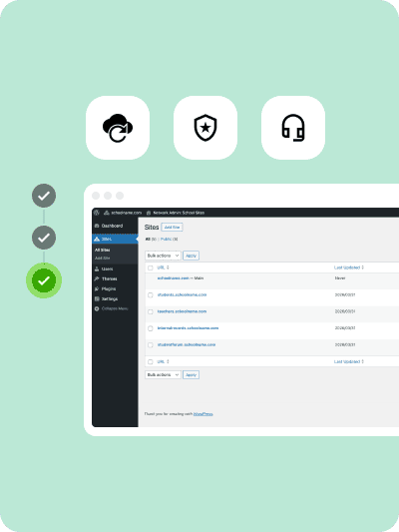Sort by Last Updated column header

(x=349, y=267)
